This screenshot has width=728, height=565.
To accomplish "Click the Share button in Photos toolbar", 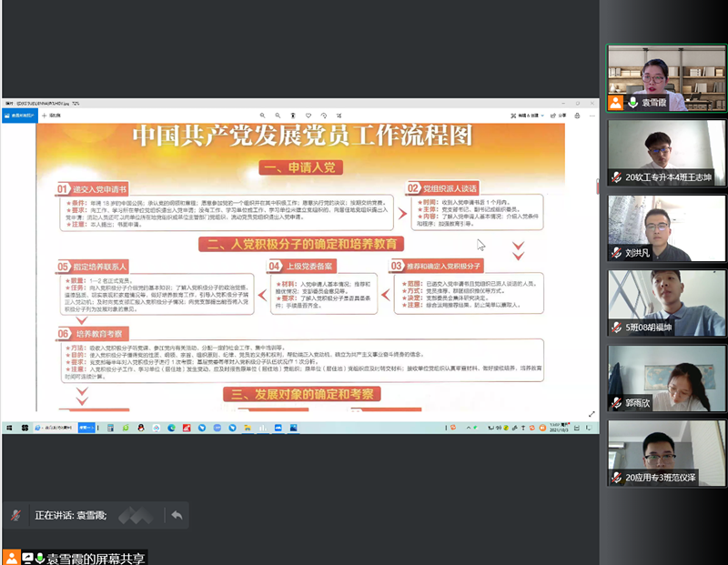I will (x=559, y=116).
